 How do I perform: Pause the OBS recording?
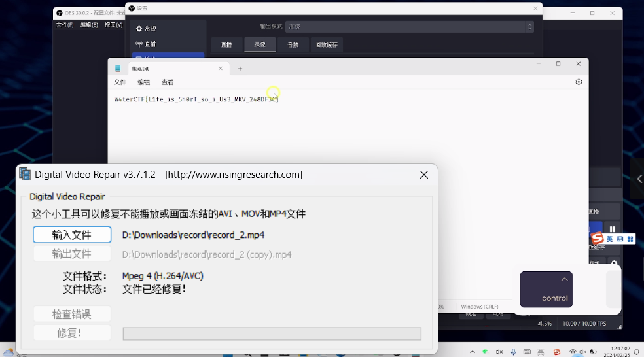pos(613,229)
